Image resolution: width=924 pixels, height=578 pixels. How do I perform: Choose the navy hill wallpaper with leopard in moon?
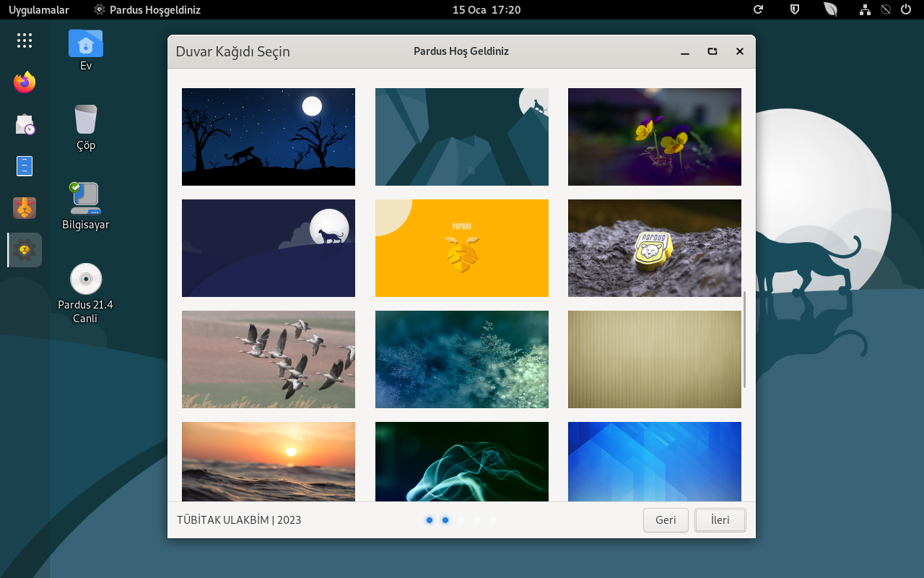(269, 248)
